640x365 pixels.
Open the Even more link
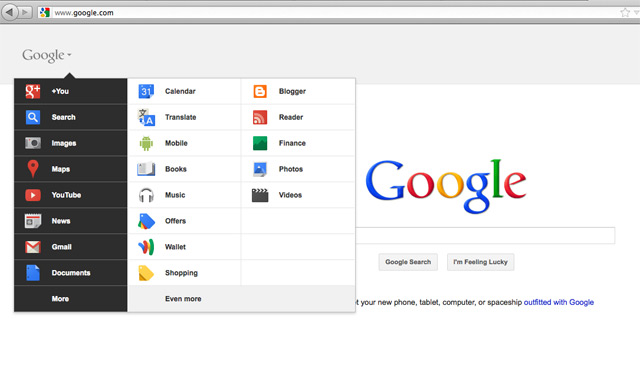(x=183, y=299)
